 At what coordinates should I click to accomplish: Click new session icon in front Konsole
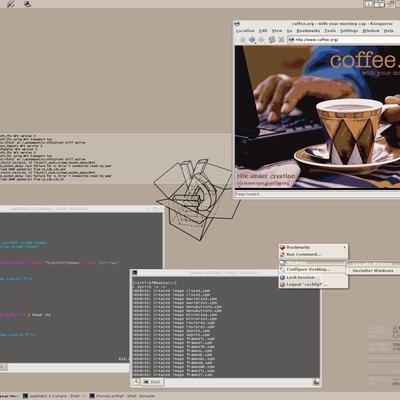(136, 382)
